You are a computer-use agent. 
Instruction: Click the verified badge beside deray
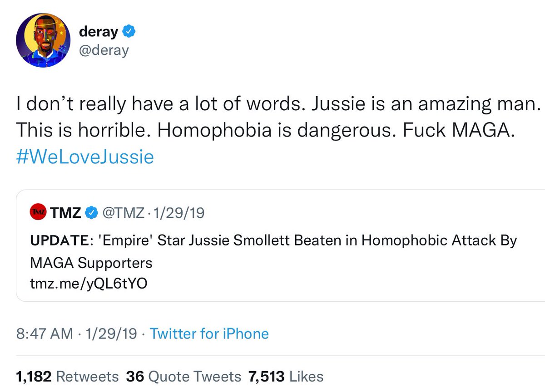129,32
